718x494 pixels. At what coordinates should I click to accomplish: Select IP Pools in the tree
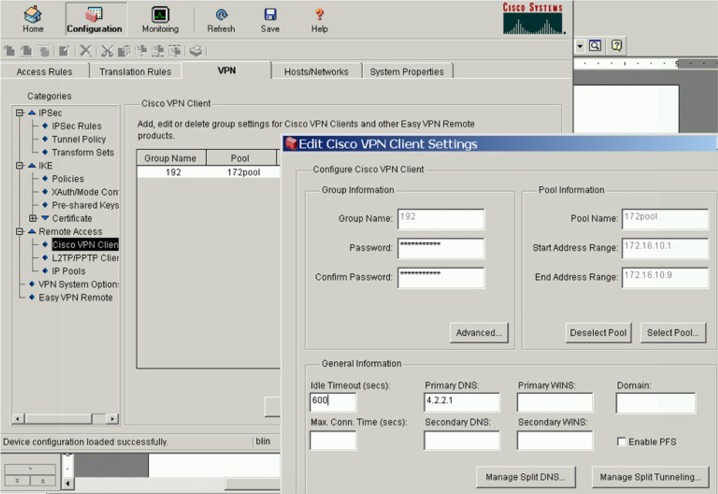point(69,271)
